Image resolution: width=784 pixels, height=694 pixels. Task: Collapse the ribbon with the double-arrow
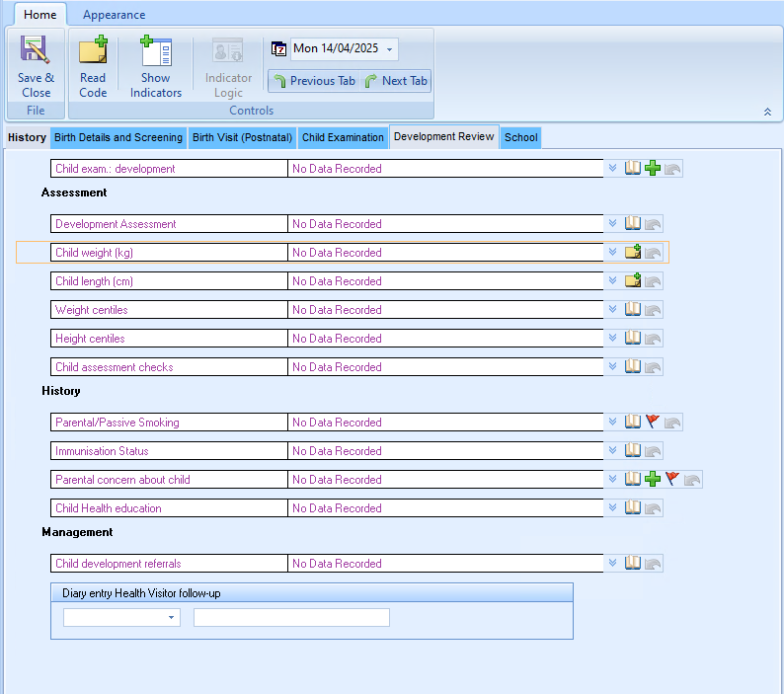point(767,112)
